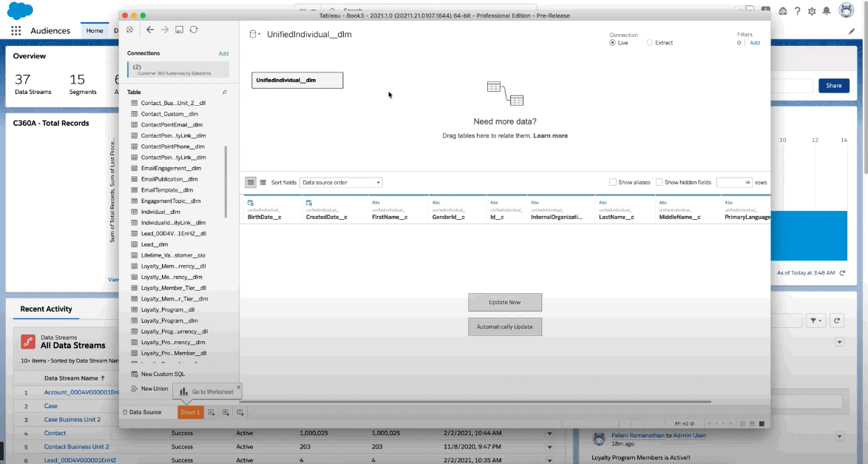Open the Sort fields dropdown
This screenshot has height=464, width=868.
[x=341, y=182]
